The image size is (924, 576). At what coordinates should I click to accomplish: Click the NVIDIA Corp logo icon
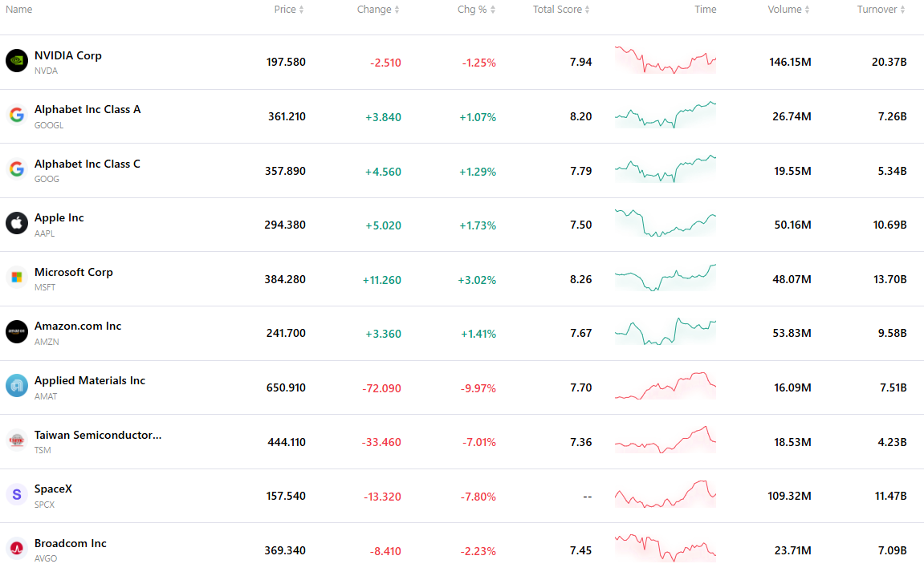[x=17, y=61]
